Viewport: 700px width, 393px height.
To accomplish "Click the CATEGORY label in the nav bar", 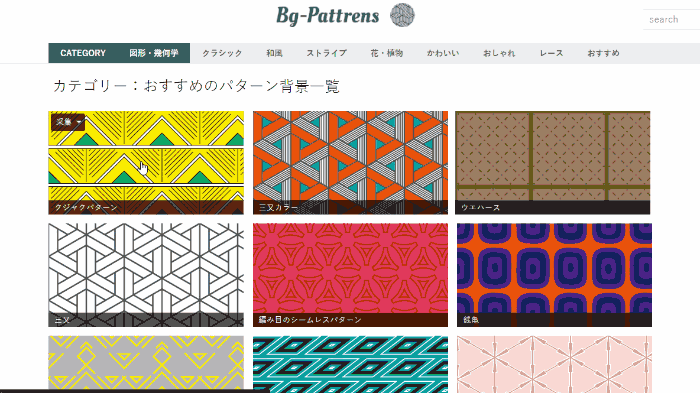I will [83, 53].
